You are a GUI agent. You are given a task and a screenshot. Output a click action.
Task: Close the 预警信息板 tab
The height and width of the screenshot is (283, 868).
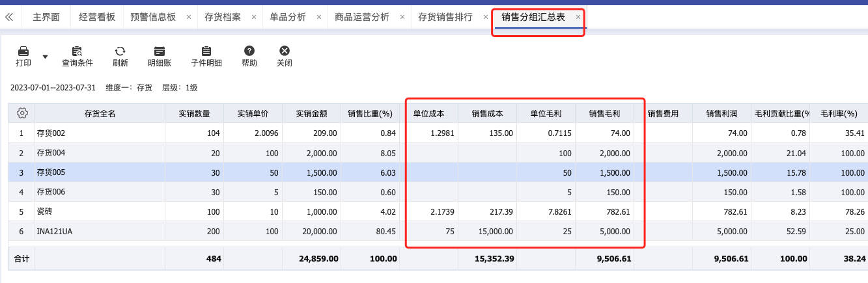click(189, 18)
